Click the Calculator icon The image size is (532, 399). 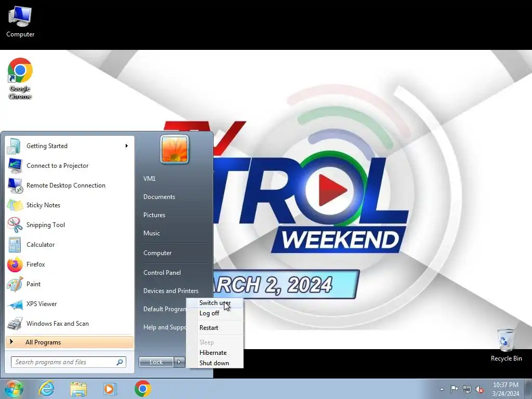click(x=15, y=245)
